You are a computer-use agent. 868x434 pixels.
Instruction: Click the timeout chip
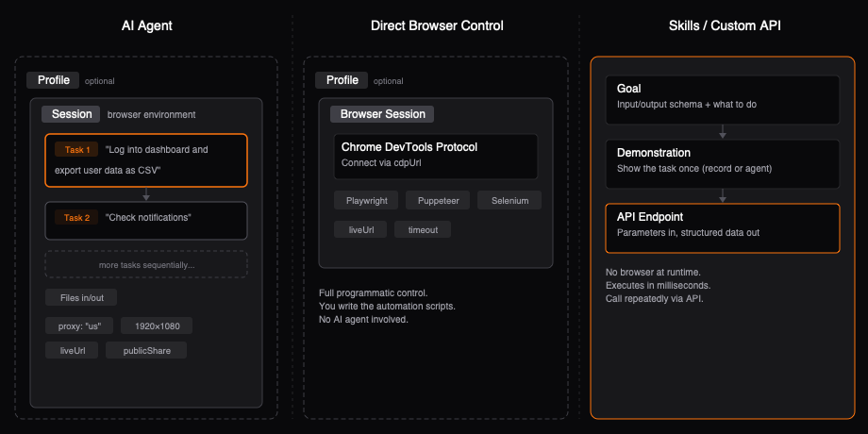pos(423,229)
